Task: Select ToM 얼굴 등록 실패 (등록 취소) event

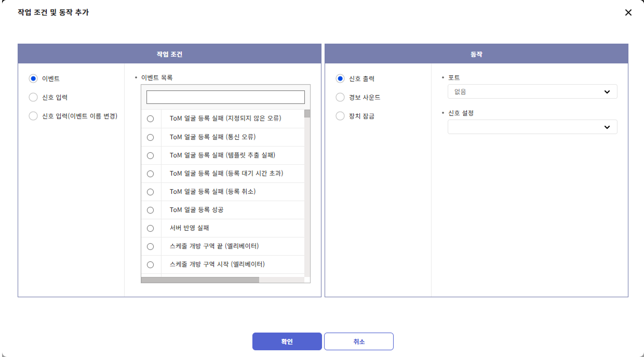Action: (151, 192)
